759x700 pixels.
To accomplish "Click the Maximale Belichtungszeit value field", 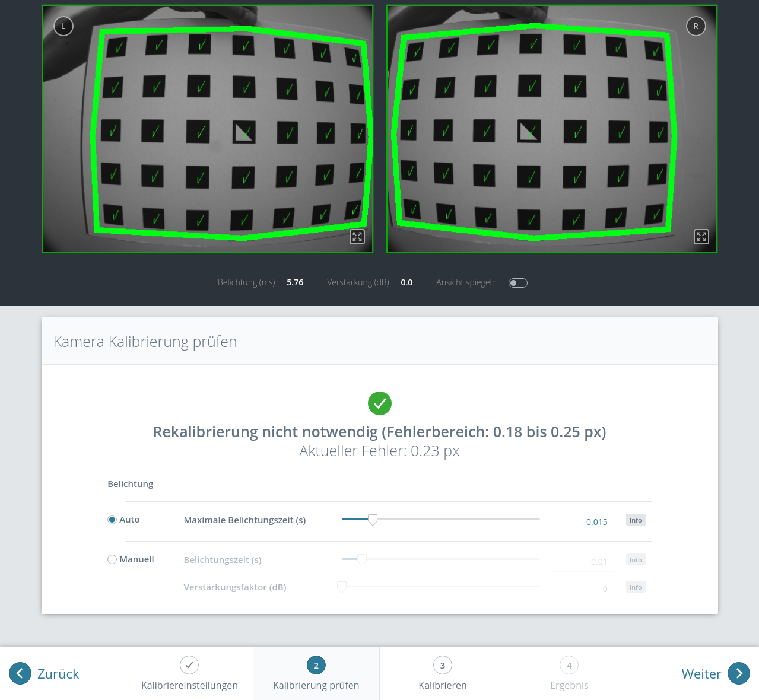I will [583, 522].
